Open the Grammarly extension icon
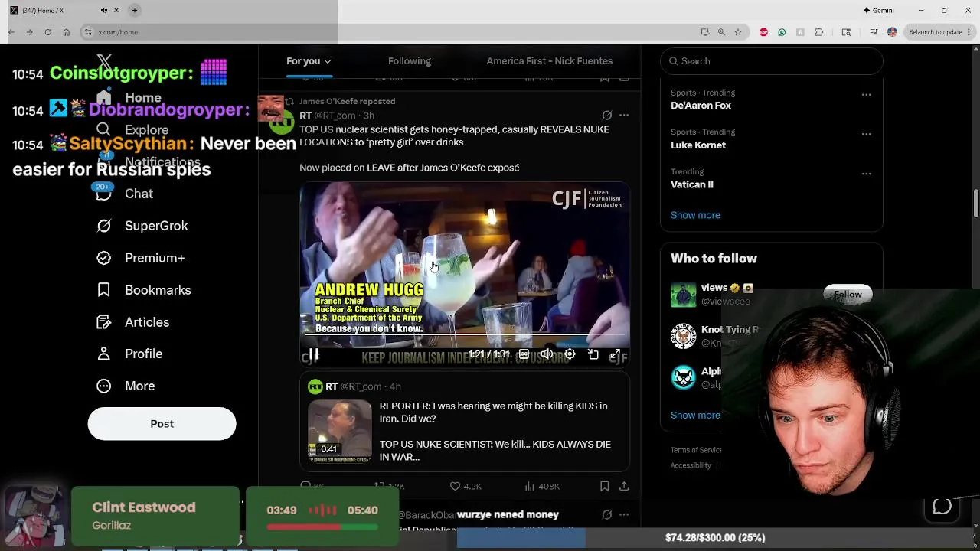The height and width of the screenshot is (551, 980). [782, 32]
